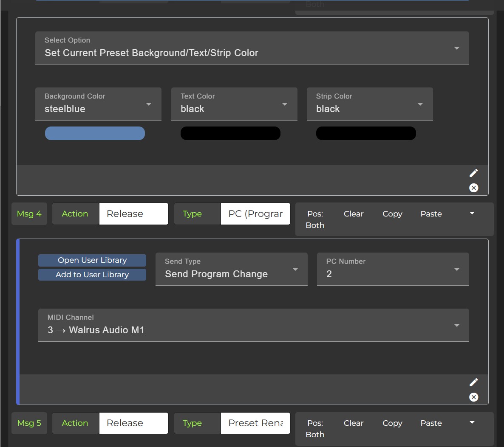Click the X remove icon in the Msg 4 panel
The height and width of the screenshot is (447, 504).
pyautogui.click(x=473, y=397)
